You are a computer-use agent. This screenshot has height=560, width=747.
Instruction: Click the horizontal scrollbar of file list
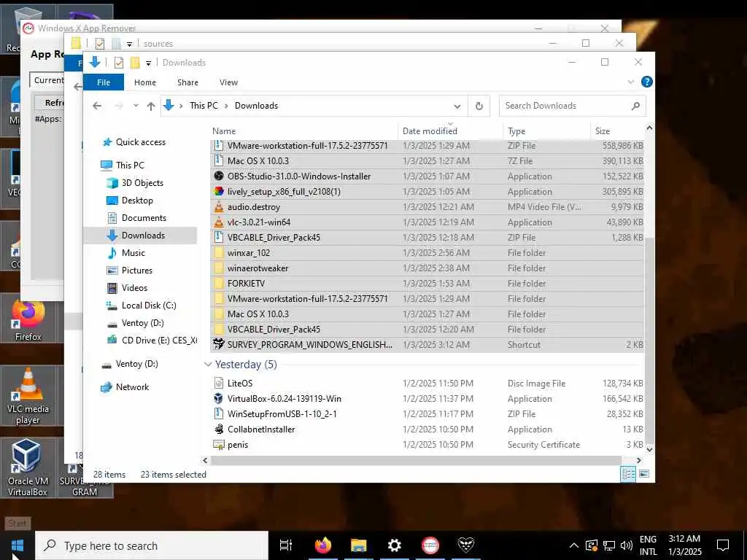416,461
